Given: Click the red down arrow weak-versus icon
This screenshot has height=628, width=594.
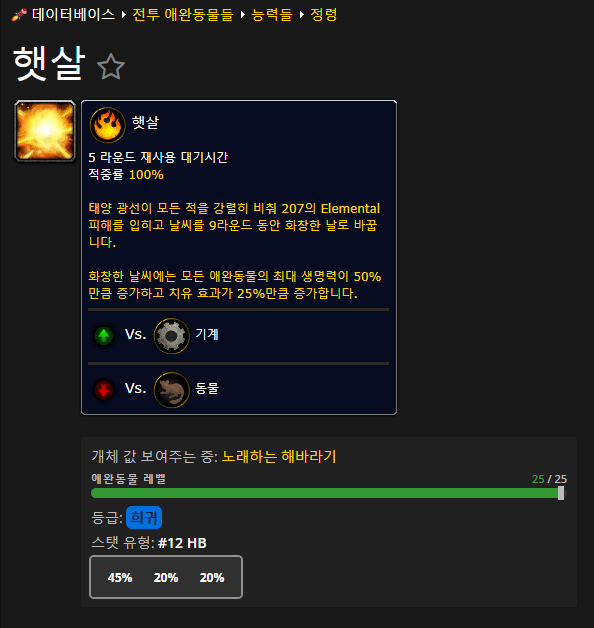Looking at the screenshot, I should [x=104, y=389].
